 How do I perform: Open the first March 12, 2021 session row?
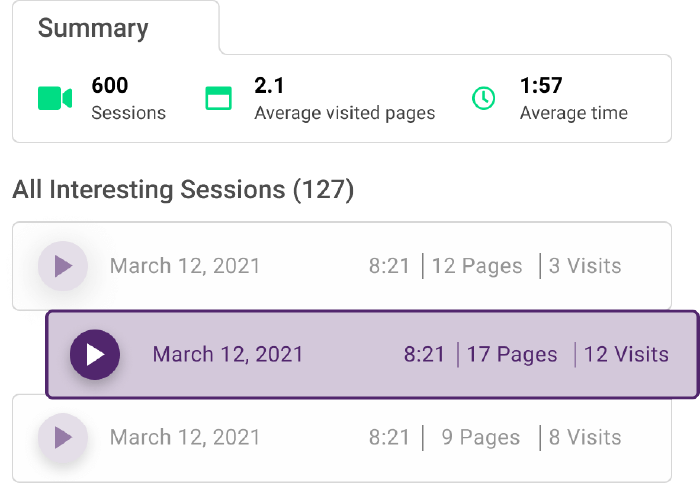coord(342,266)
